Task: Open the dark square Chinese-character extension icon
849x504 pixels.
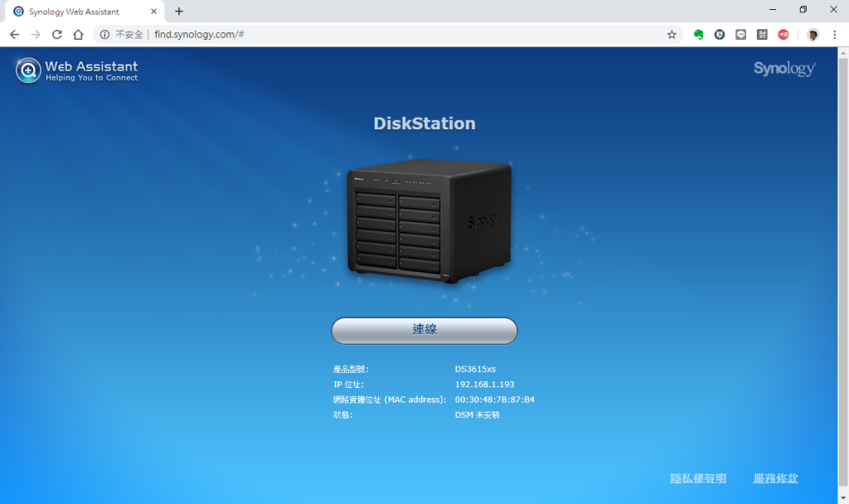Action: pyautogui.click(x=762, y=35)
